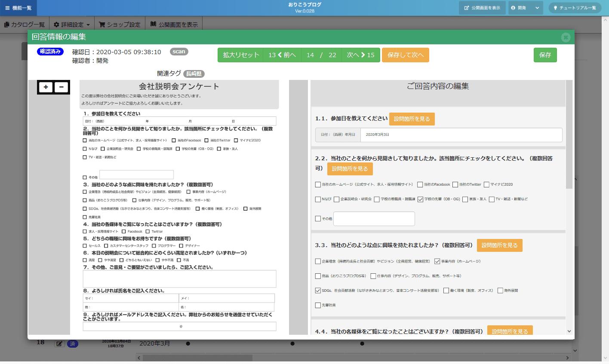Check the 当社のFacebook checkbox in edit panel
This screenshot has height=364, width=609.
pyautogui.click(x=420, y=185)
